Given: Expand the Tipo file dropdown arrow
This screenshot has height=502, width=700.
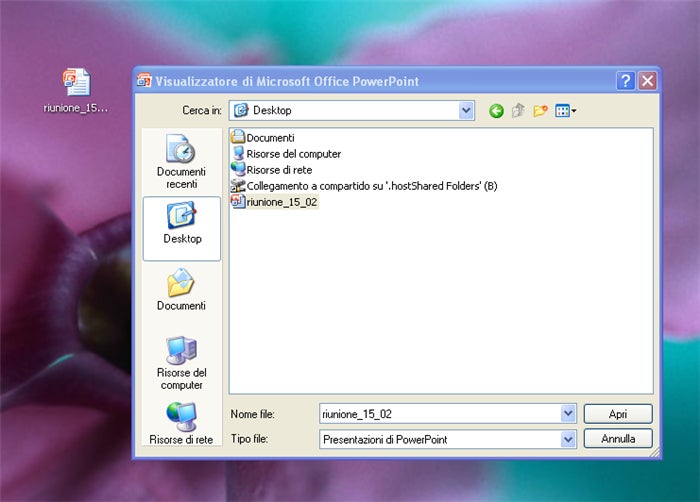Looking at the screenshot, I should [x=568, y=439].
